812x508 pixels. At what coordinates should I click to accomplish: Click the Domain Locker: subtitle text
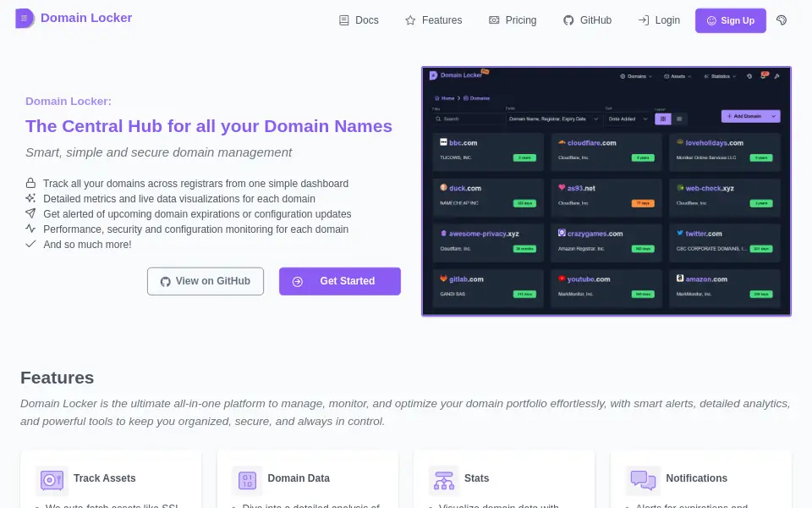[69, 101]
